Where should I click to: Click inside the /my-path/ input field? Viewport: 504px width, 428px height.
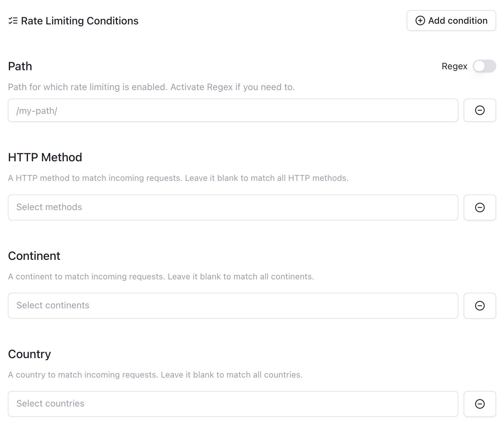point(233,110)
